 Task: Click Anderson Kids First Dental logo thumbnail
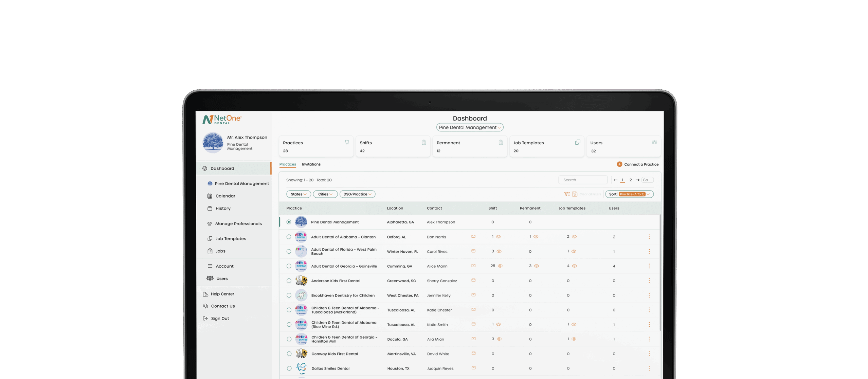point(301,281)
